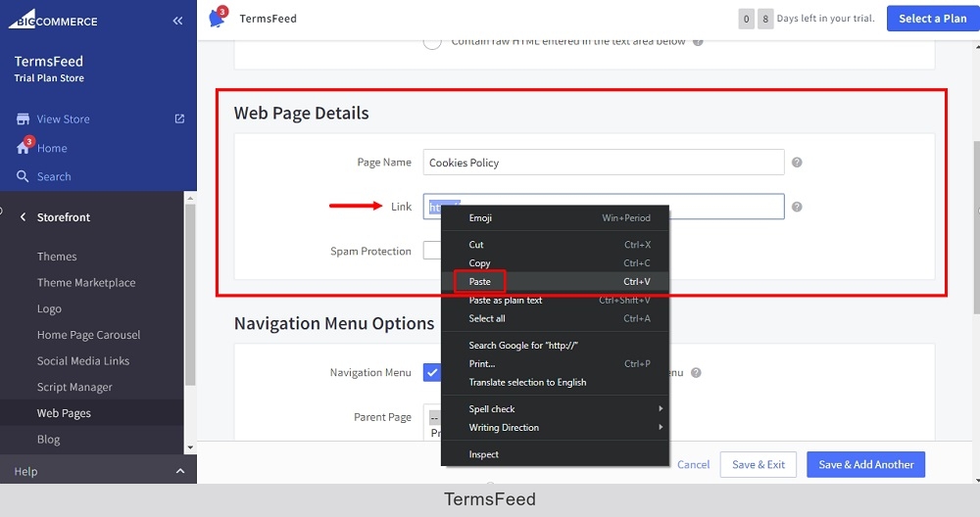Click help icon beside Navigation Menu option
The image size is (980, 517).
696,373
